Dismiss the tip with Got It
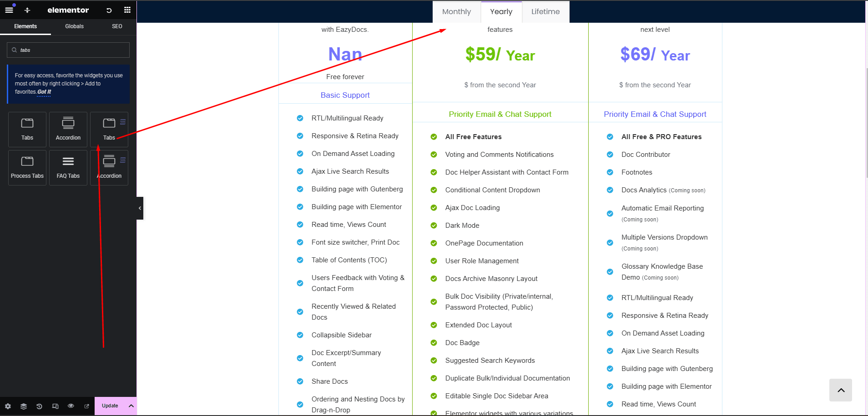The image size is (868, 416). click(44, 92)
